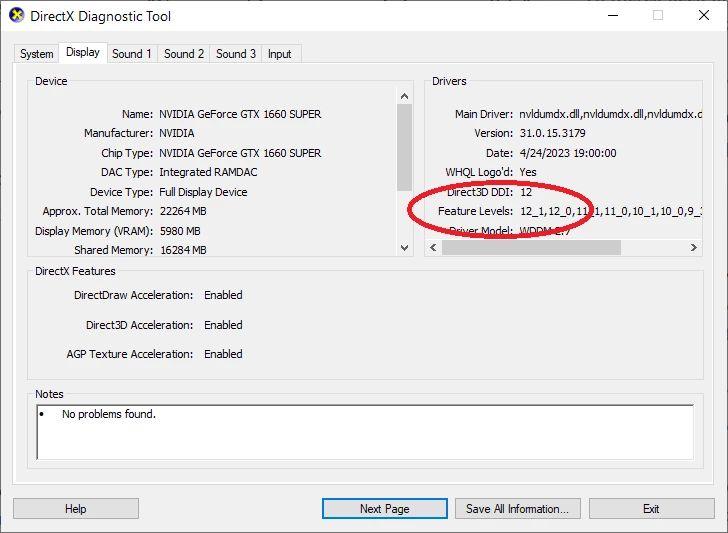Click the 5980 MB VRAM value
Image resolution: width=728 pixels, height=533 pixels.
click(x=180, y=231)
